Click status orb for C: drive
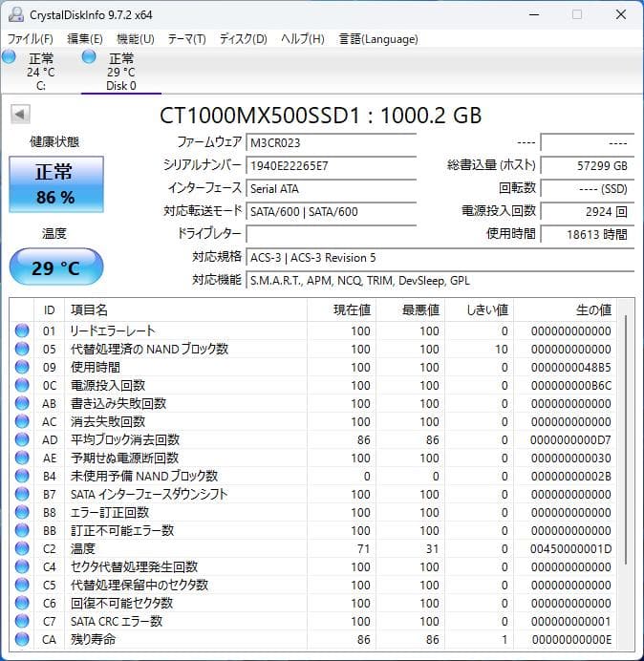The image size is (644, 661). click(9, 56)
